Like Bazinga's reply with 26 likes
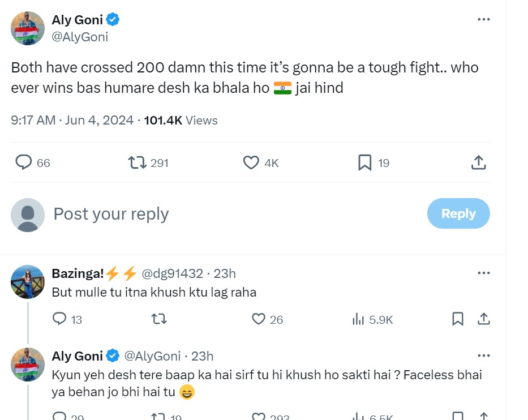The width and height of the screenshot is (528, 420). [259, 319]
